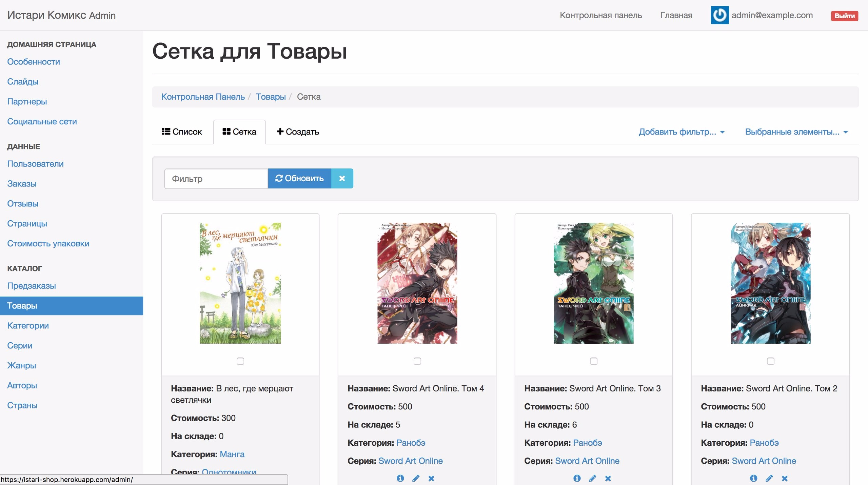The image size is (868, 485).
Task: Click admin avatar power icon
Action: 719,15
